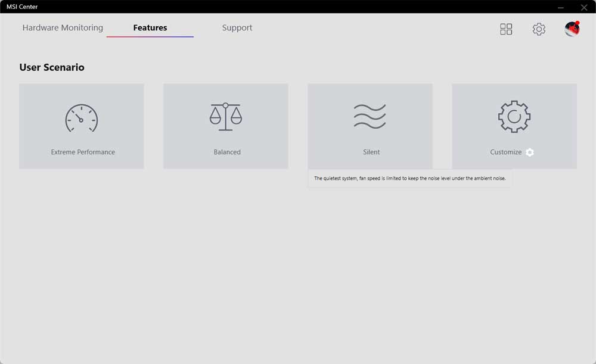Click the MSI Center window title
Viewport: 596px width, 364px height.
click(x=22, y=7)
